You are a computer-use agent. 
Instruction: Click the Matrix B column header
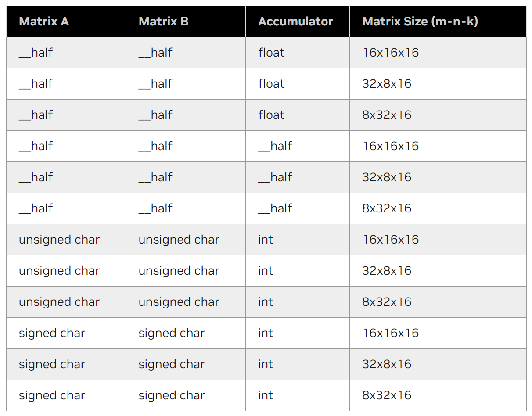[163, 22]
